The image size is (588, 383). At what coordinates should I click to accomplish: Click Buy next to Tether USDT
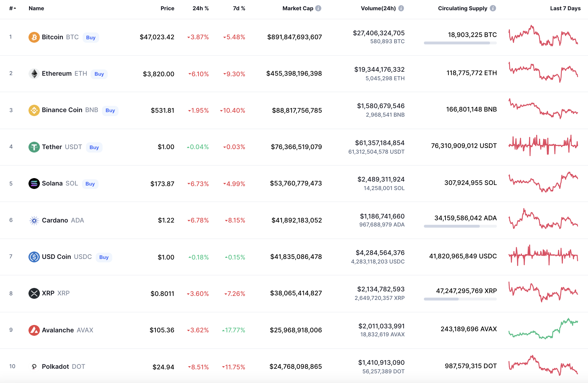click(x=94, y=147)
